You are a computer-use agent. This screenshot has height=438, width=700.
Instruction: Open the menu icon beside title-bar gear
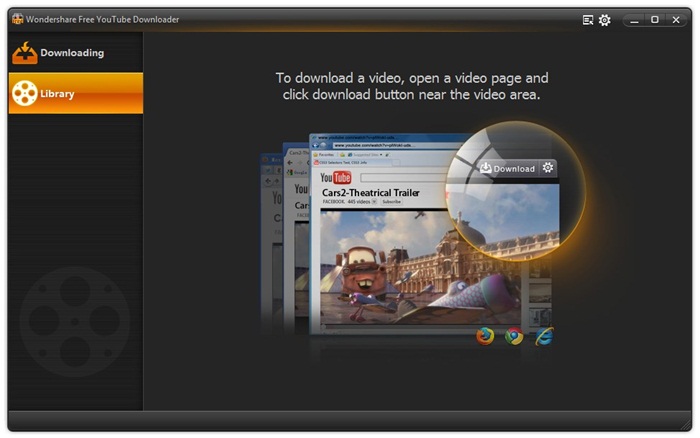point(588,20)
